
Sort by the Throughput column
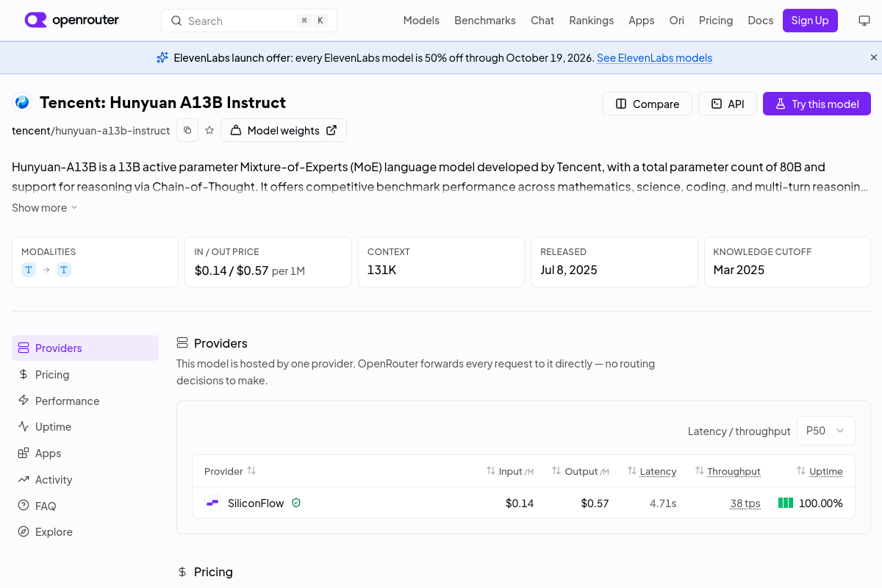coord(728,471)
